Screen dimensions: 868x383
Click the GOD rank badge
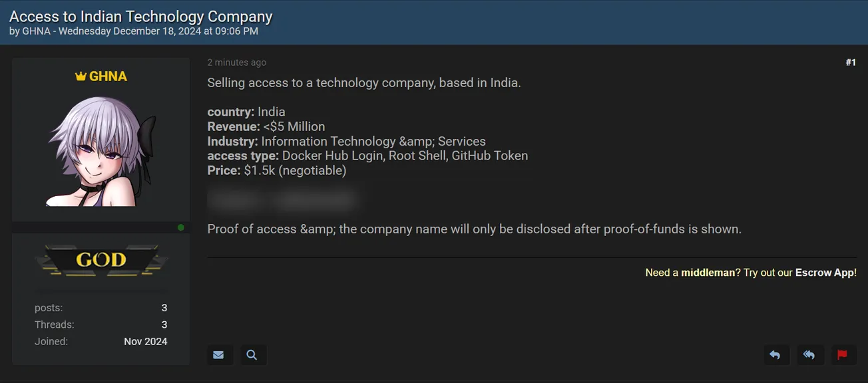[101, 259]
